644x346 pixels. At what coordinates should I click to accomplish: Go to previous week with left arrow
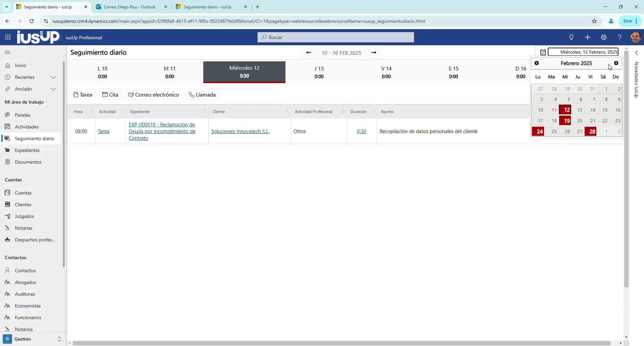coord(309,53)
